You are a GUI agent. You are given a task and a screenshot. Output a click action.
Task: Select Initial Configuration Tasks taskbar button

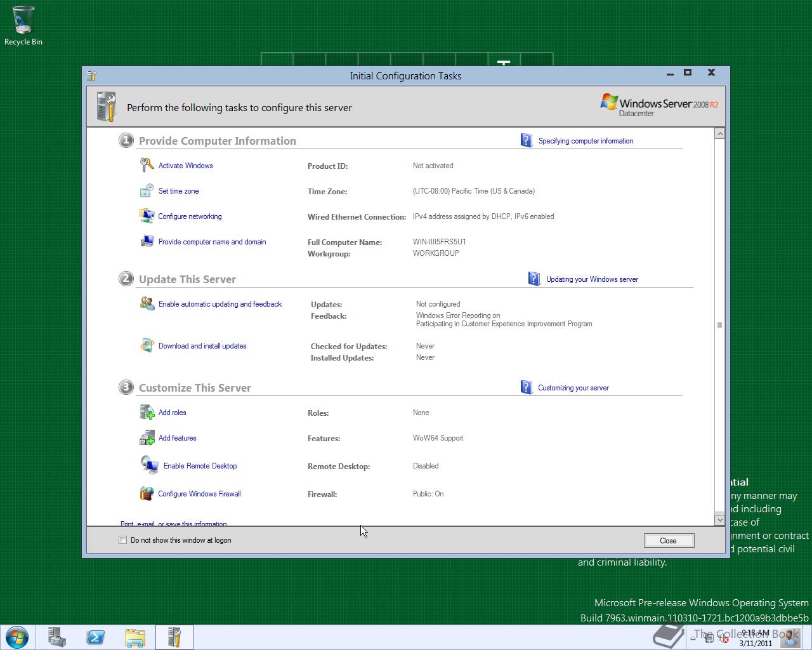(174, 637)
